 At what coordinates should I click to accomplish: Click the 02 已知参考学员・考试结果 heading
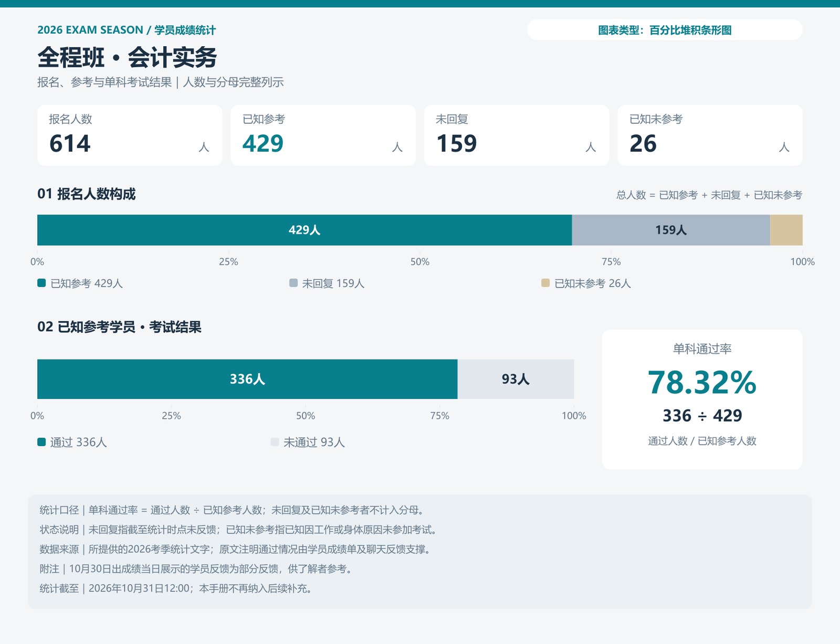(x=119, y=327)
